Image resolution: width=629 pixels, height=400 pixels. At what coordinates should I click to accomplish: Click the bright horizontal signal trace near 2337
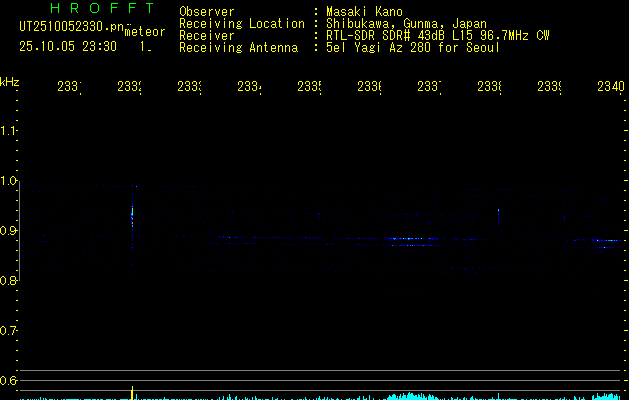click(412, 239)
